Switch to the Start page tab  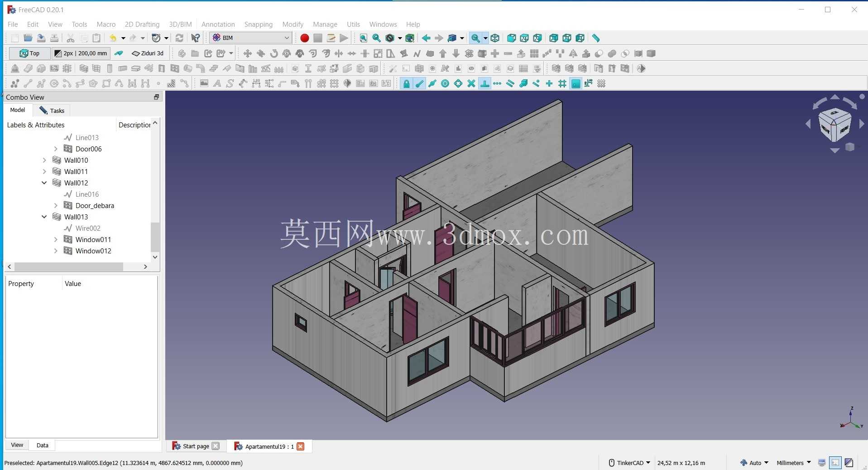196,446
